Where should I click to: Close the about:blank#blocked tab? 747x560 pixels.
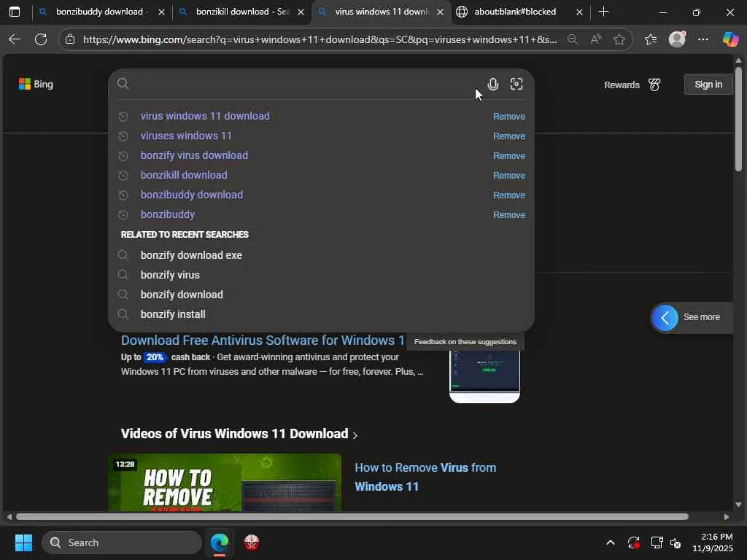click(x=579, y=12)
